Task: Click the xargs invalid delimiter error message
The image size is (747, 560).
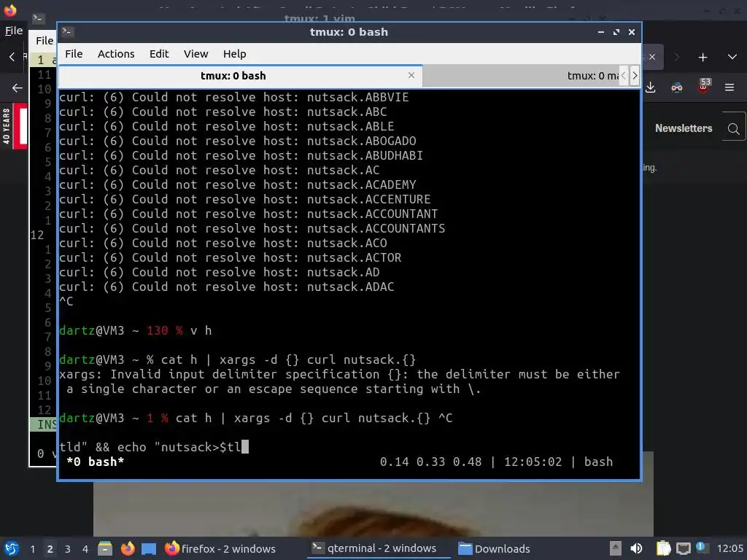Action: [x=340, y=381]
